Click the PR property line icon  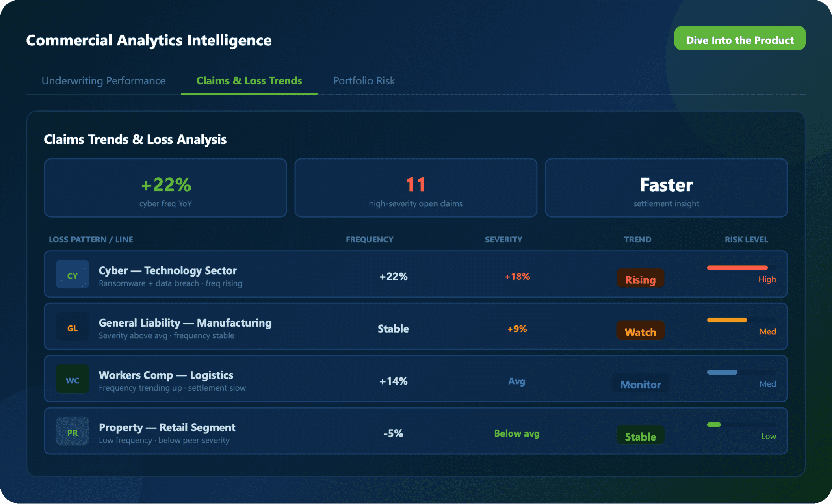(x=72, y=432)
